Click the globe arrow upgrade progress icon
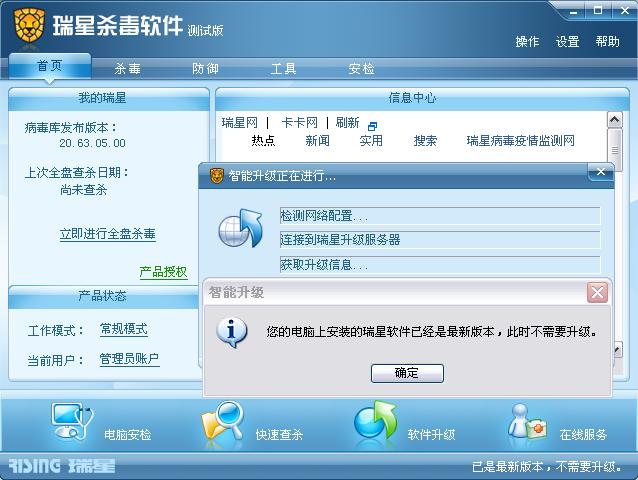Image resolution: width=638 pixels, height=480 pixels. [x=240, y=228]
